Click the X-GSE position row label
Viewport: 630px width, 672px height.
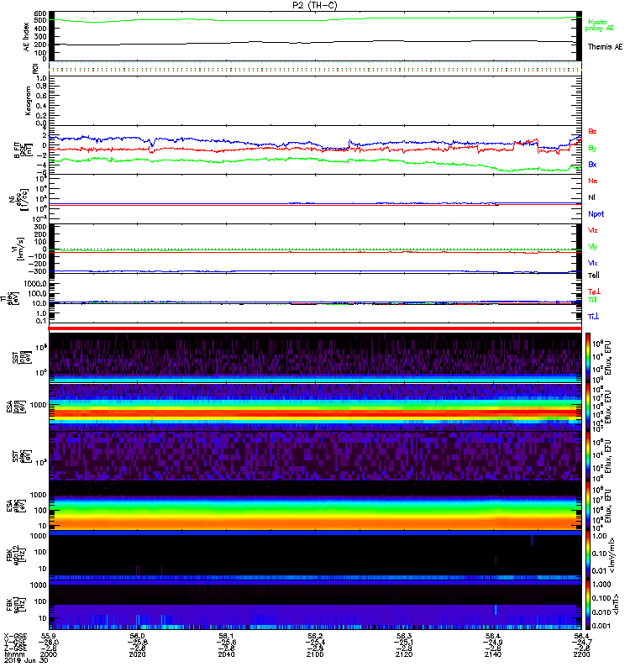click(x=15, y=636)
